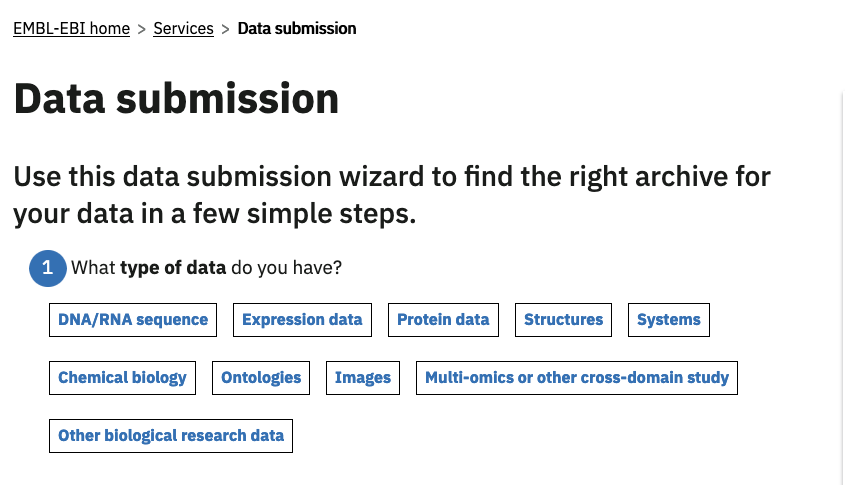845x485 pixels.
Task: Click the EMBL-EBI home breadcrumb link
Action: pyautogui.click(x=71, y=29)
